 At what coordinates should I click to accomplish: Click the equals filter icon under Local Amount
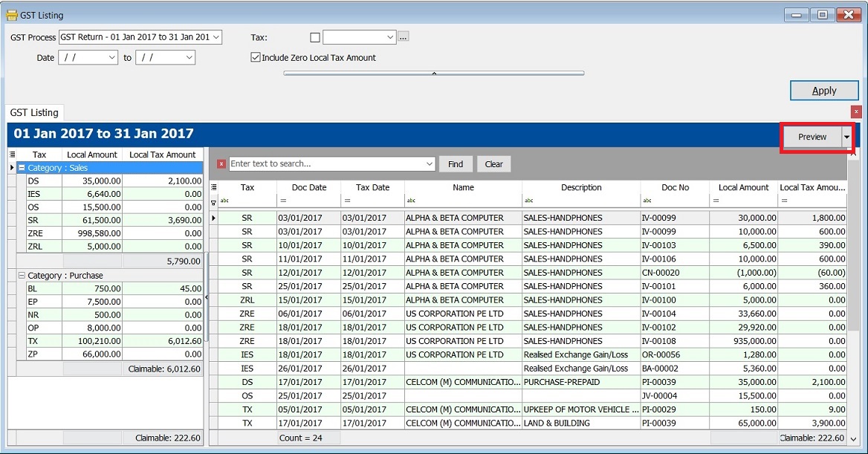pos(717,201)
